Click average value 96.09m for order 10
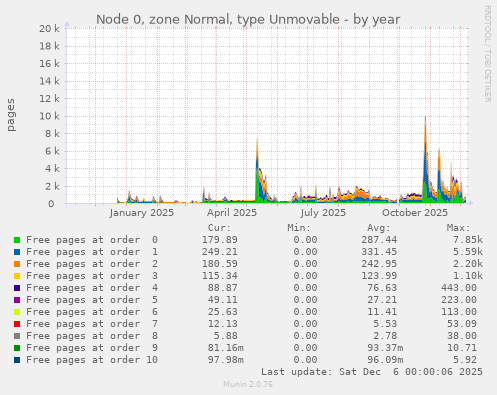The height and width of the screenshot is (395, 497). (x=385, y=360)
